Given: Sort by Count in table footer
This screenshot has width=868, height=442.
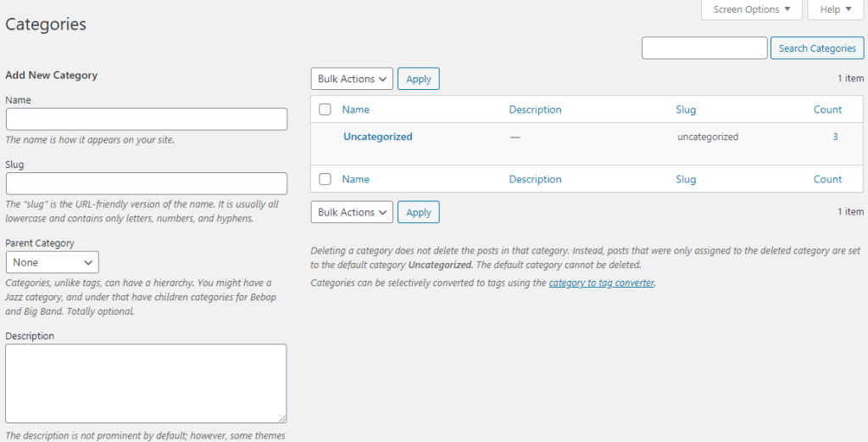Looking at the screenshot, I should 827,180.
